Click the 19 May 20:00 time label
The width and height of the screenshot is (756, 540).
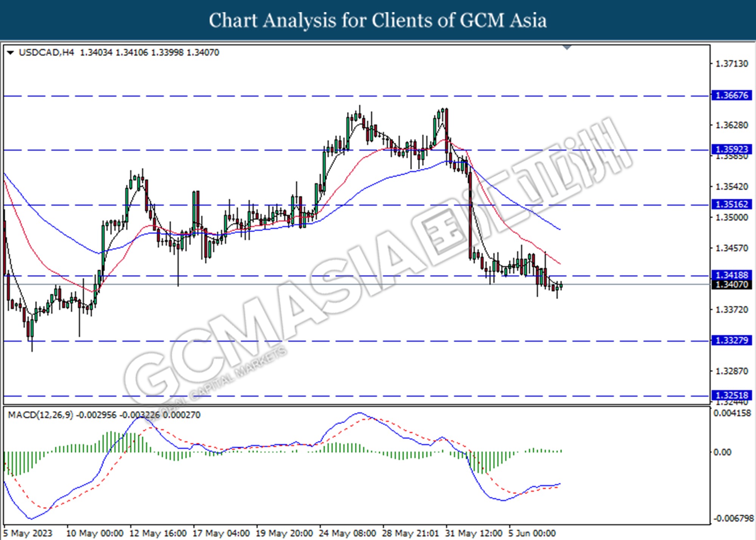(x=284, y=534)
